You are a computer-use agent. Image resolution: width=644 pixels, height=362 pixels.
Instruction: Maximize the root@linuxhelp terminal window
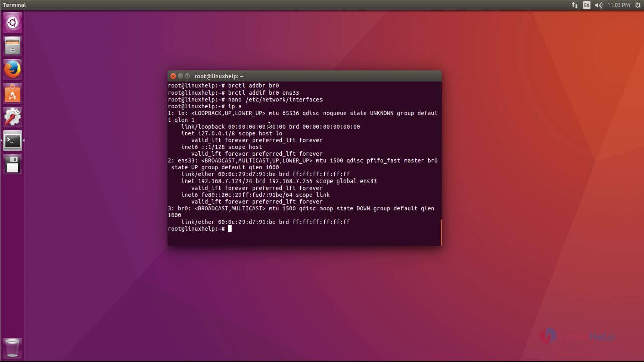pyautogui.click(x=187, y=76)
